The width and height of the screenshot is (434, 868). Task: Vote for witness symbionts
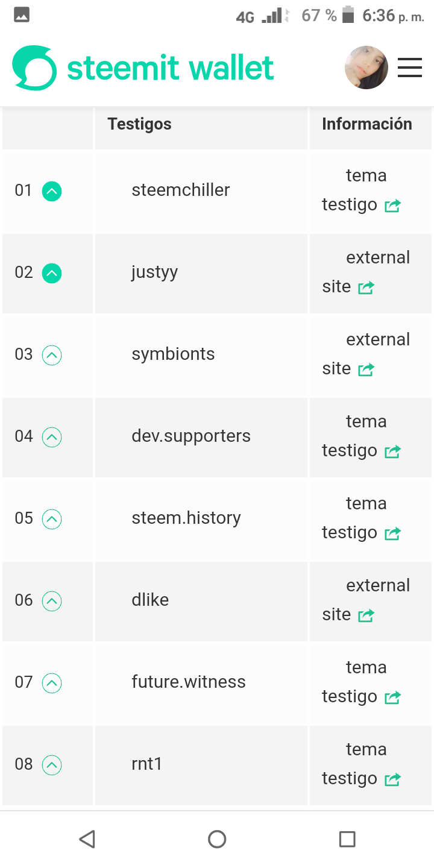[52, 356]
